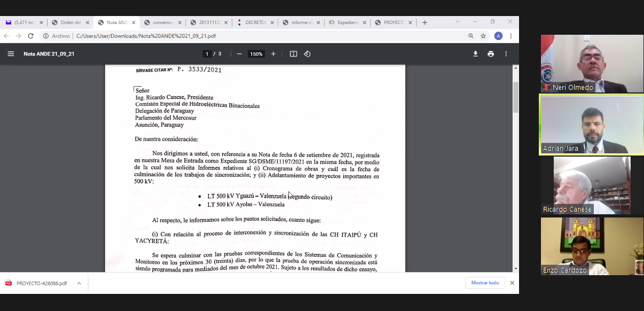Image resolution: width=644 pixels, height=311 pixels.
Task: Select the Nota ANDE tab
Action: (115, 22)
